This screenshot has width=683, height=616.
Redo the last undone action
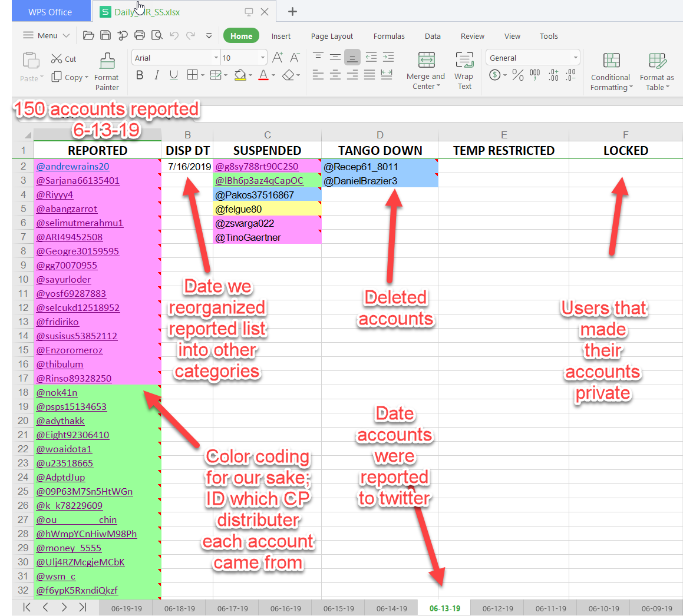tap(190, 36)
